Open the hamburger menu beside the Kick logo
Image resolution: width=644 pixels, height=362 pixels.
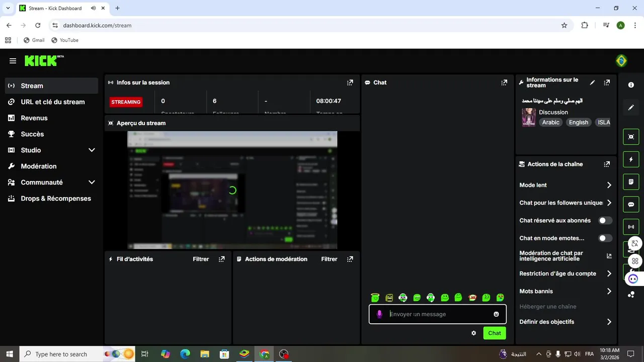(x=13, y=61)
